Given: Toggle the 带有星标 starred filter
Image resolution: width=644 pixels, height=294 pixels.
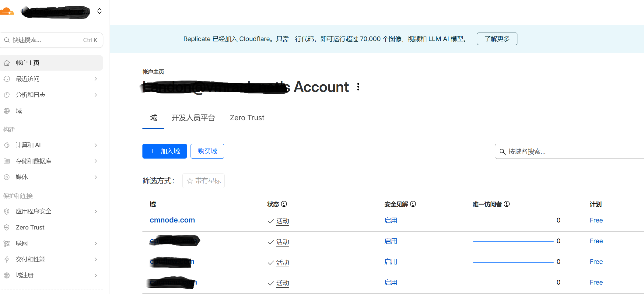Looking at the screenshot, I should pyautogui.click(x=203, y=181).
